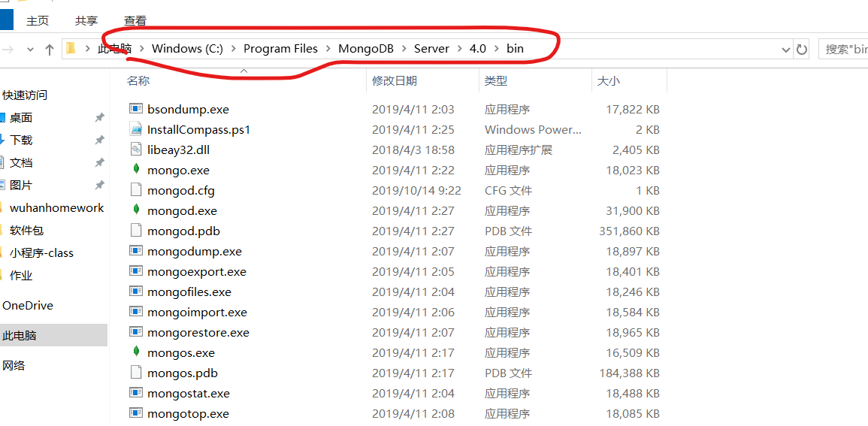Open the 共享 ribbon tab

(86, 21)
